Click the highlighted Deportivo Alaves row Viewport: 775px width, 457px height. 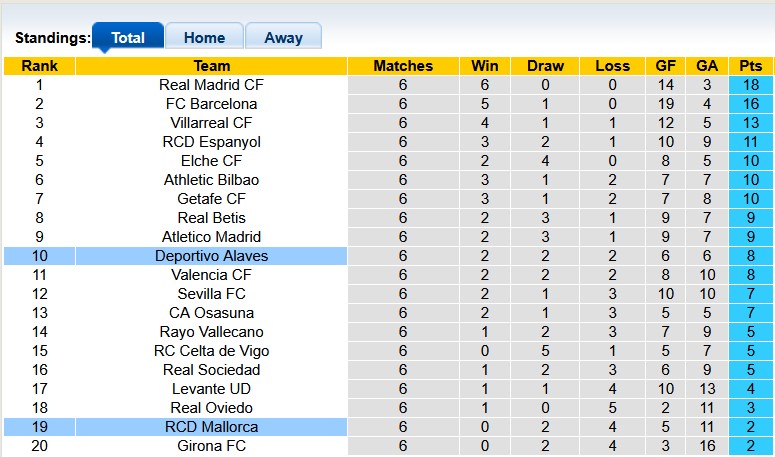pos(211,256)
